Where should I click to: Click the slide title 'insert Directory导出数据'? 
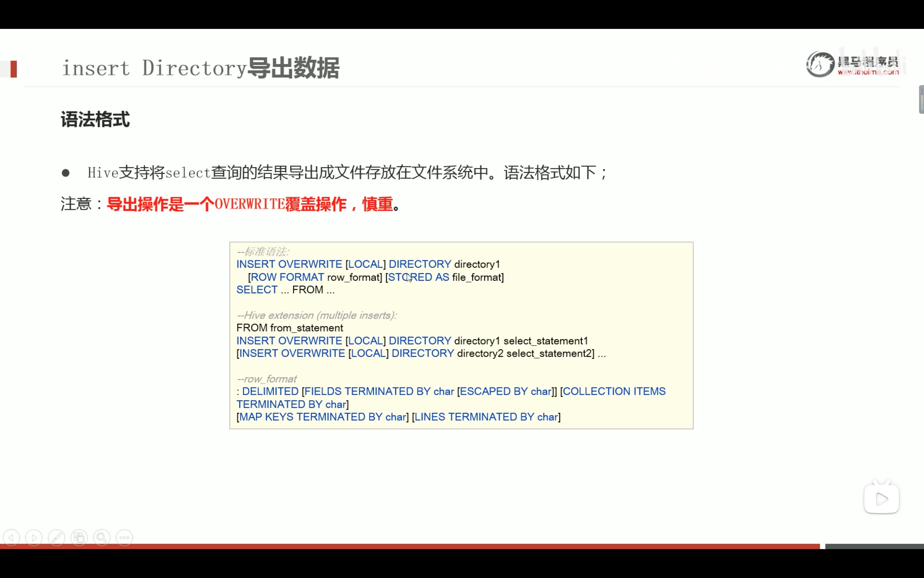pos(201,68)
